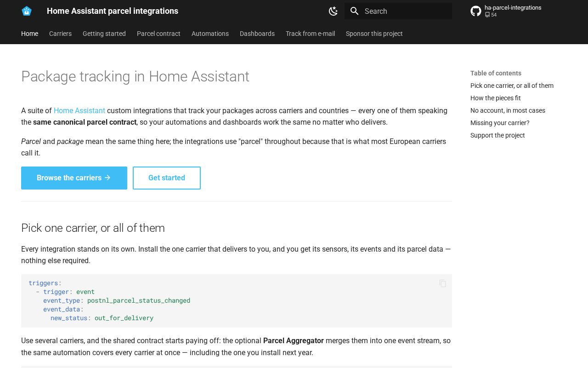The width and height of the screenshot is (588, 368).
Task: Switch to the Carriers tab
Action: [x=60, y=34]
